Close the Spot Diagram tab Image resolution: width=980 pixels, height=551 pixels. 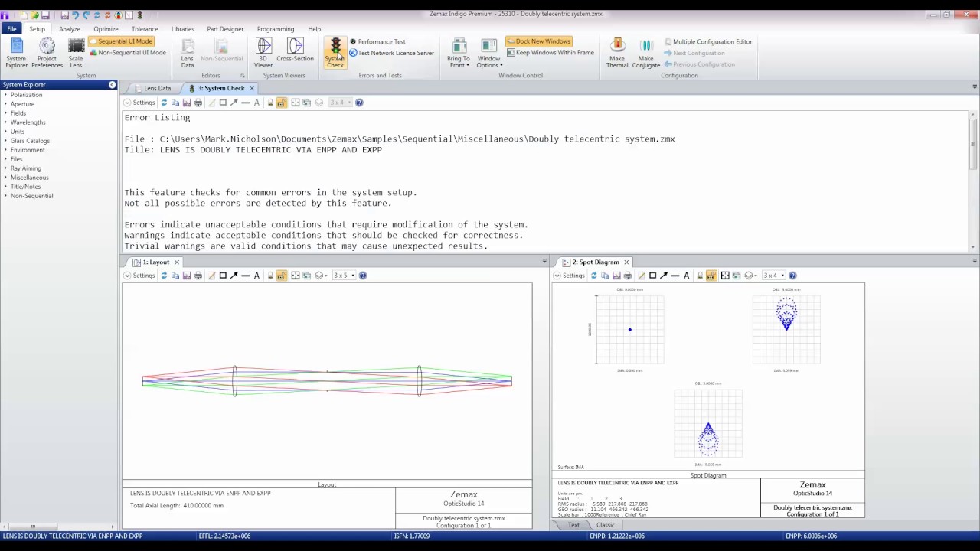click(x=626, y=262)
